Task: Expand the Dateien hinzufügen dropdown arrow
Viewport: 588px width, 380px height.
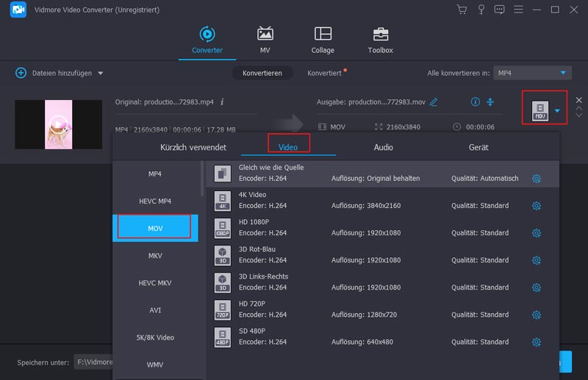Action: (101, 74)
